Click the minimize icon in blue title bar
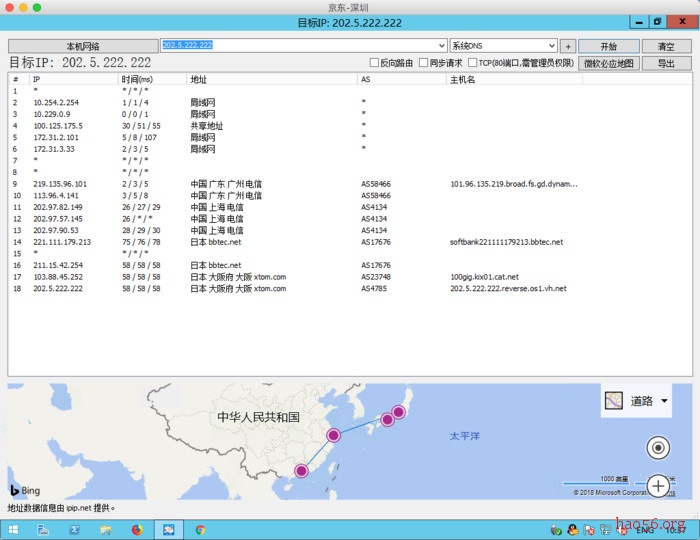The width and height of the screenshot is (700, 540). point(639,21)
